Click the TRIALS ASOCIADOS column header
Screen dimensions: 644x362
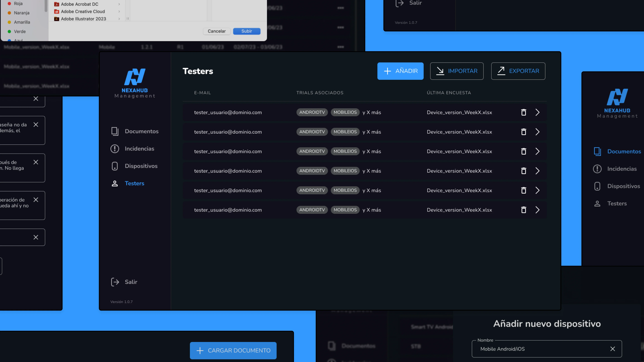pos(320,93)
